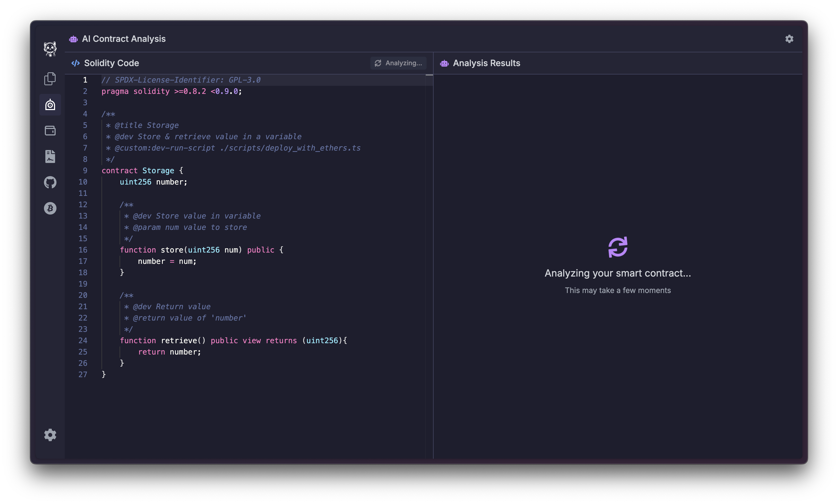The image size is (838, 504).
Task: Select the Analysis Results panel header
Action: [x=486, y=63]
